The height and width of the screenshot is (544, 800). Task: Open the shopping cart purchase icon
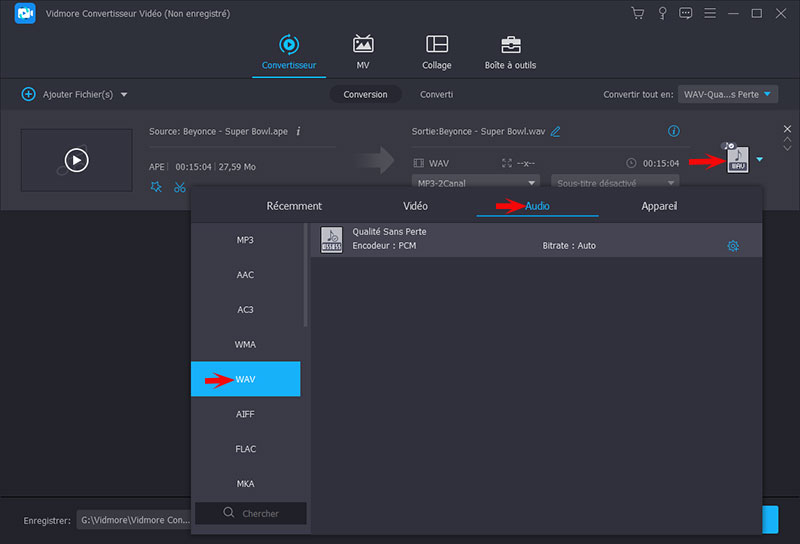coord(637,13)
